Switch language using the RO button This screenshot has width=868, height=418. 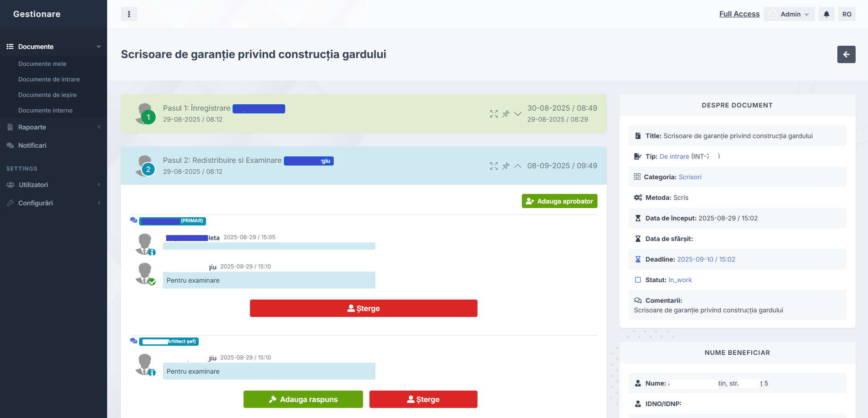pos(846,14)
